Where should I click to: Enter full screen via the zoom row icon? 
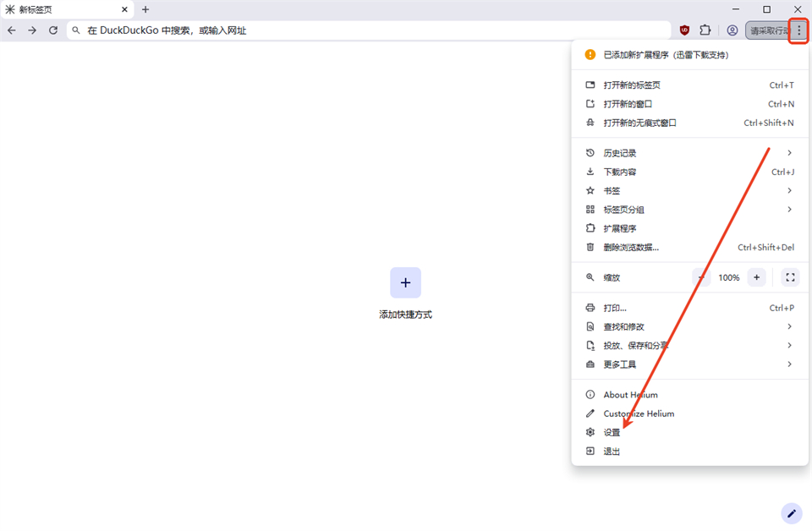pos(789,276)
